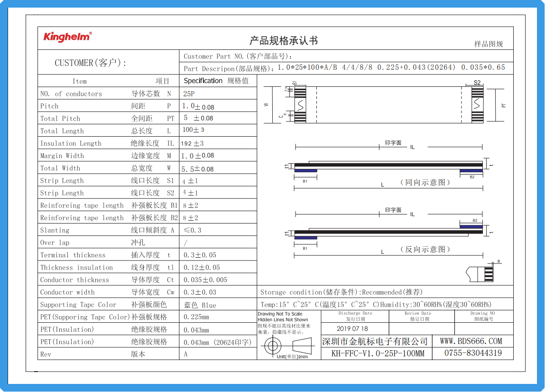Image resolution: width=545 pixels, height=392 pixels.
Task: Click the company name 深圳市金航标电子有限公司
Action: [x=375, y=341]
